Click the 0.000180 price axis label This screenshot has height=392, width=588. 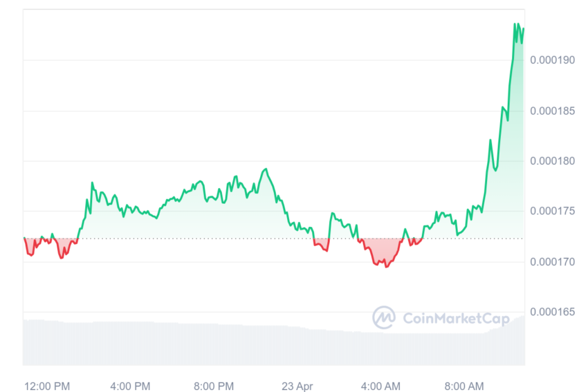tap(553, 161)
